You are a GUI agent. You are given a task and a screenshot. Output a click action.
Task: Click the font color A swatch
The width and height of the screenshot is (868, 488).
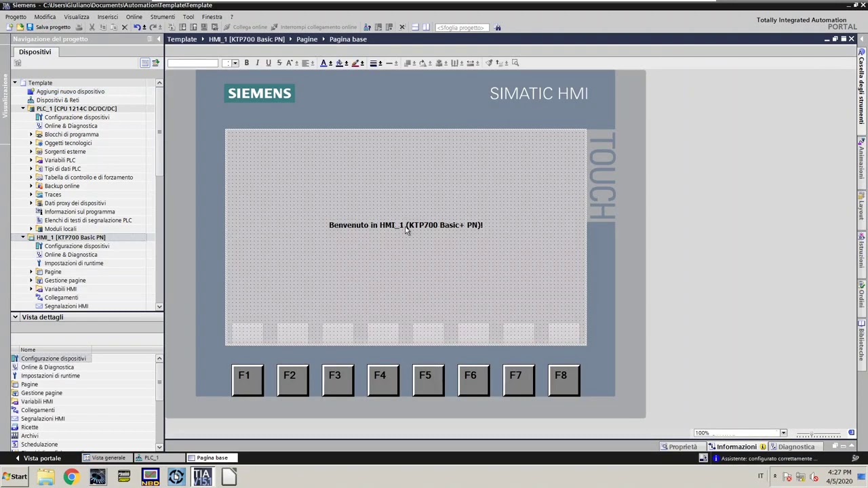[323, 63]
